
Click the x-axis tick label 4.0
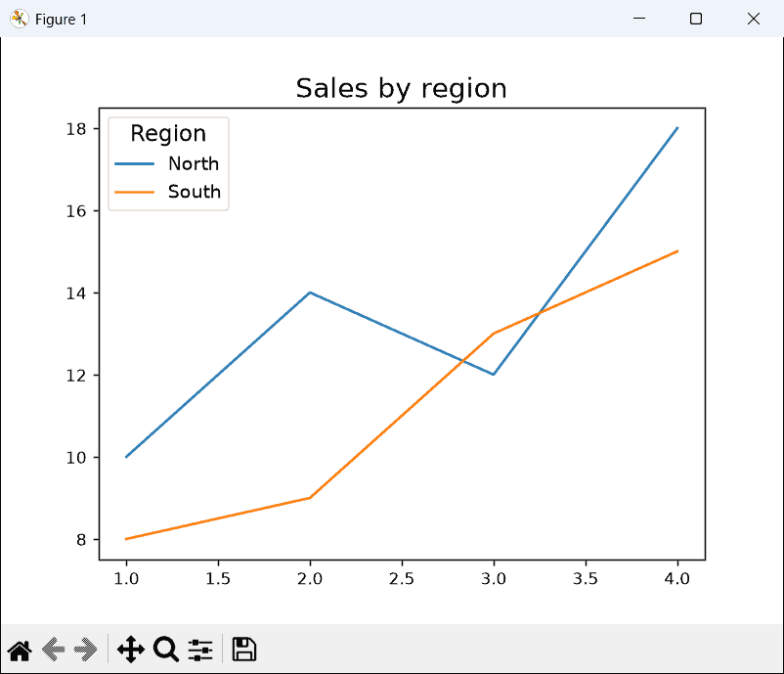(677, 579)
